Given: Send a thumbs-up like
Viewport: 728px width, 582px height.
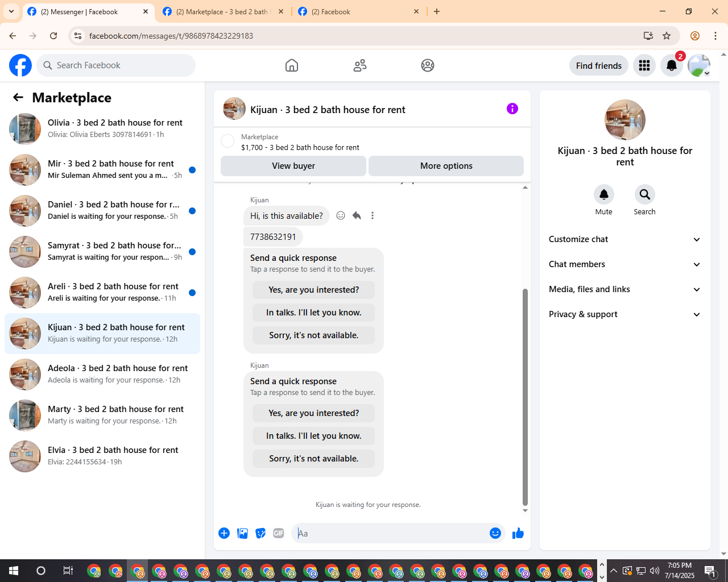Looking at the screenshot, I should pyautogui.click(x=518, y=533).
